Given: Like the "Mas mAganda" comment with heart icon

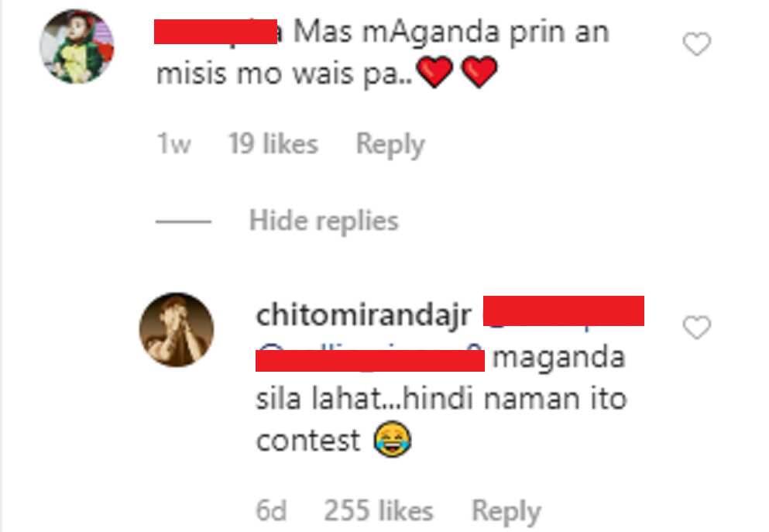Looking at the screenshot, I should [x=697, y=44].
